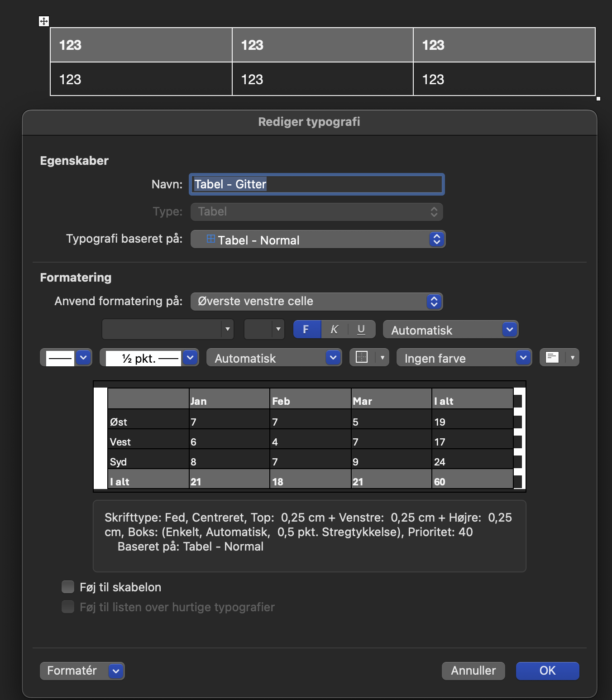This screenshot has width=612, height=700.
Task: Click the Tabel - Normal style icon
Action: tap(210, 239)
